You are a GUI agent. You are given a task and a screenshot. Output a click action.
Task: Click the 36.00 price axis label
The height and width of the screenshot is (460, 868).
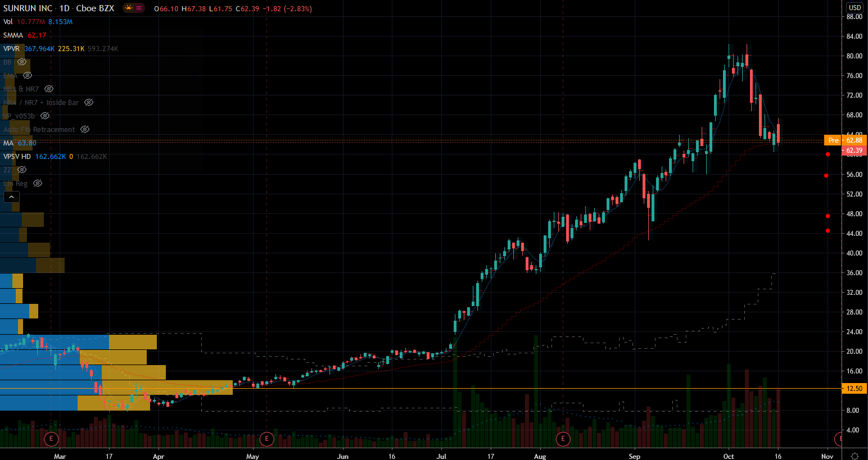coord(855,273)
